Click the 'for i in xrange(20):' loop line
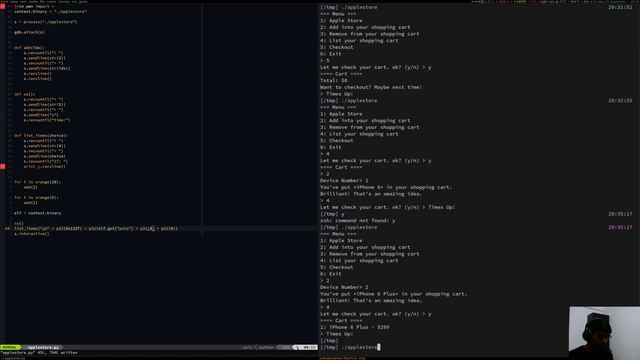640x360 pixels. [x=38, y=182]
